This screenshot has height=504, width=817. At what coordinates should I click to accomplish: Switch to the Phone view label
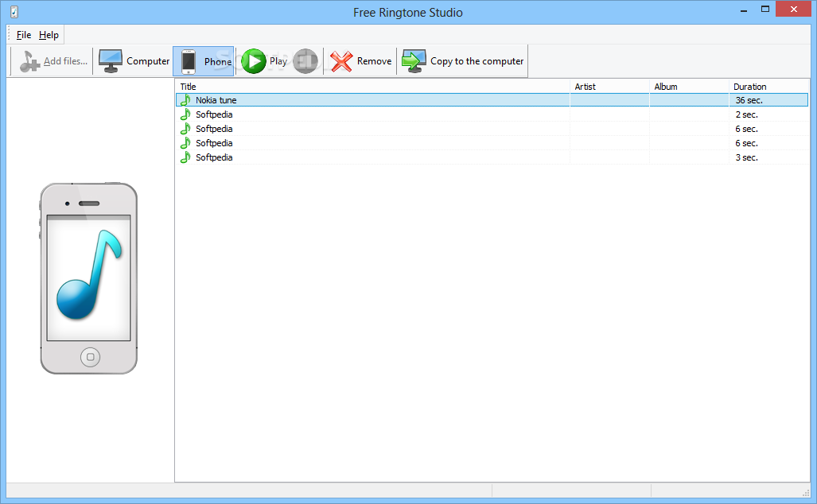tap(218, 61)
